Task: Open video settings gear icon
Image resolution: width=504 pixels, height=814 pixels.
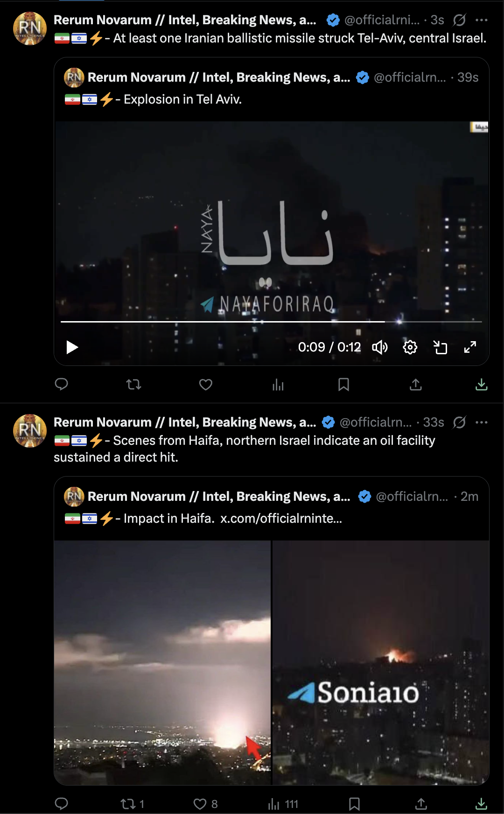Action: tap(410, 347)
